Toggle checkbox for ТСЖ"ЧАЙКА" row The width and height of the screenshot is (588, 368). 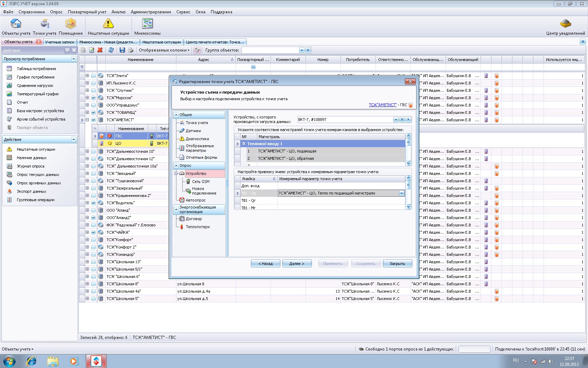(x=93, y=232)
